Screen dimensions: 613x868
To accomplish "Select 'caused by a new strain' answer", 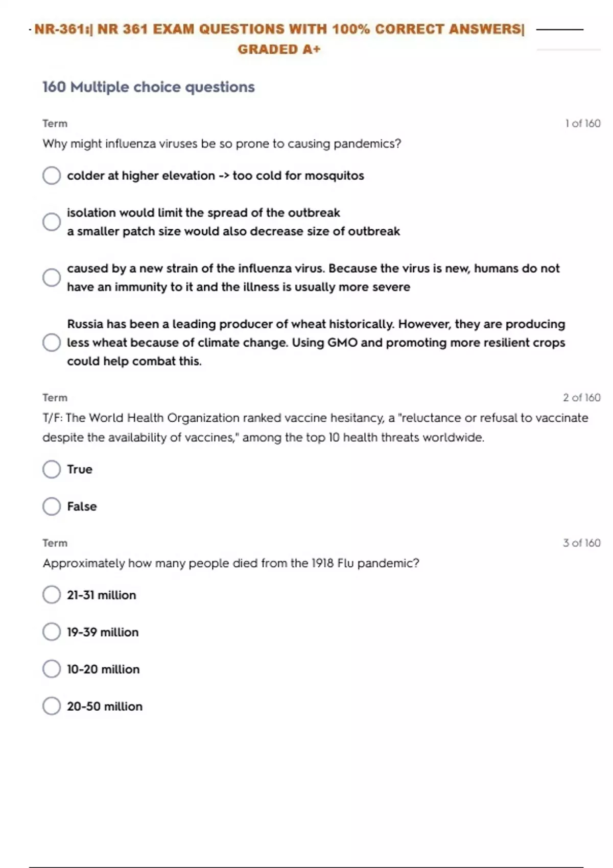I will pyautogui.click(x=52, y=277).
